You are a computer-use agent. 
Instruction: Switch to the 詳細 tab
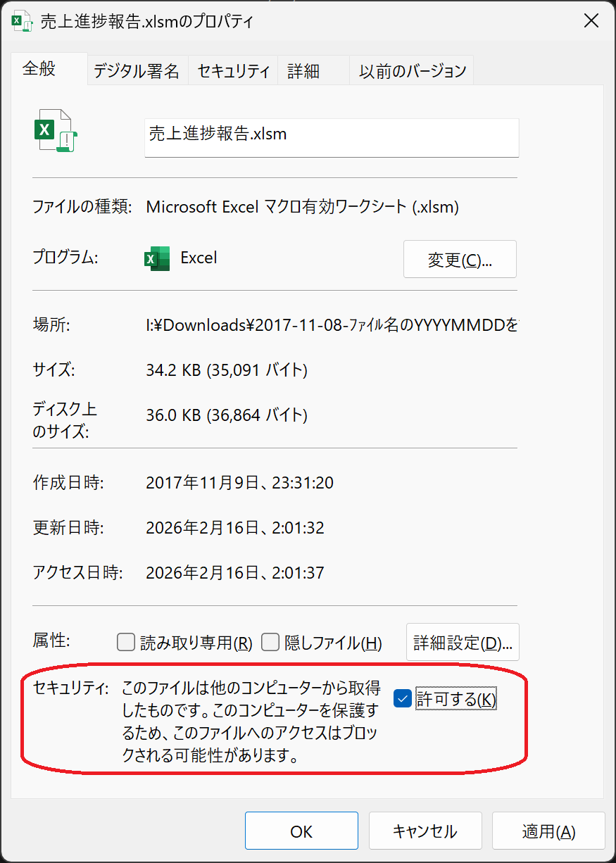(303, 71)
